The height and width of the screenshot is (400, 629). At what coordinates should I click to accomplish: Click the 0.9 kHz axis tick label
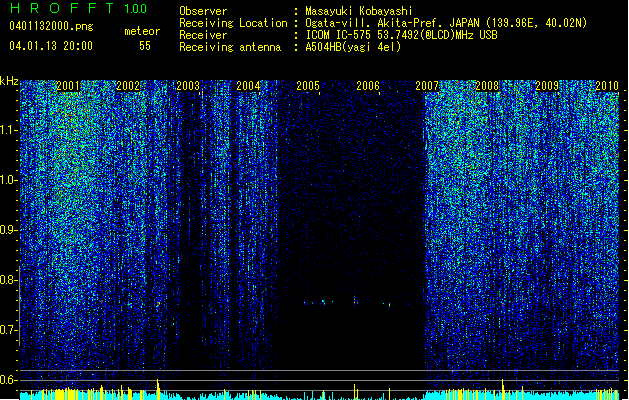click(x=9, y=230)
